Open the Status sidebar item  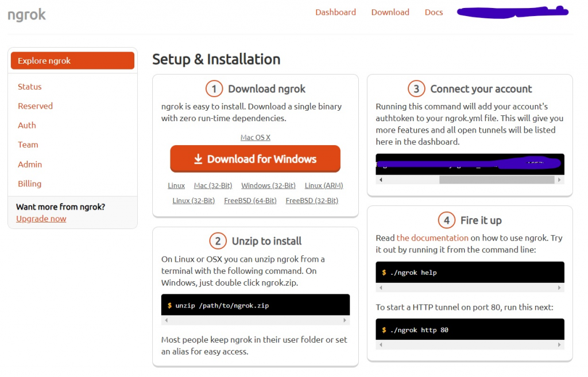pyautogui.click(x=30, y=87)
